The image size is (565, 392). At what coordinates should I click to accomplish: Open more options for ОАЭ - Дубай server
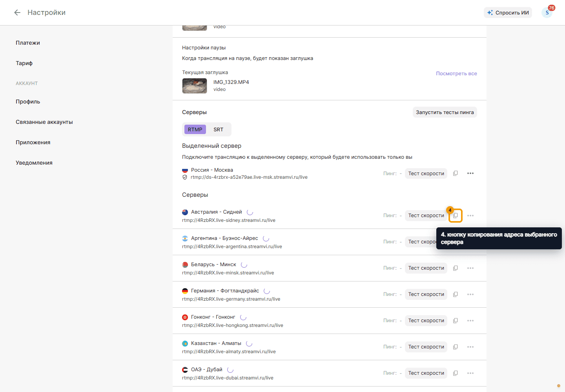click(x=470, y=373)
